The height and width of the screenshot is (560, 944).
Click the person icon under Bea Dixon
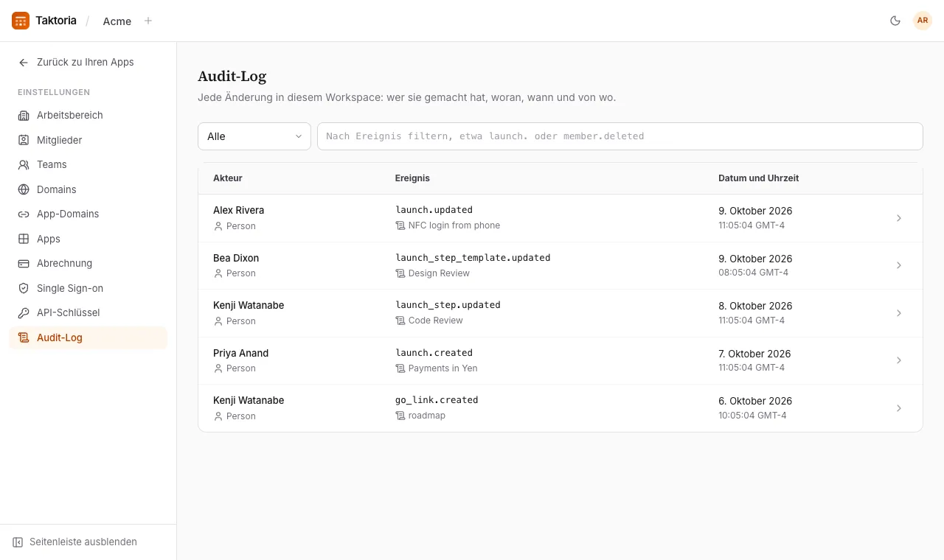point(218,273)
